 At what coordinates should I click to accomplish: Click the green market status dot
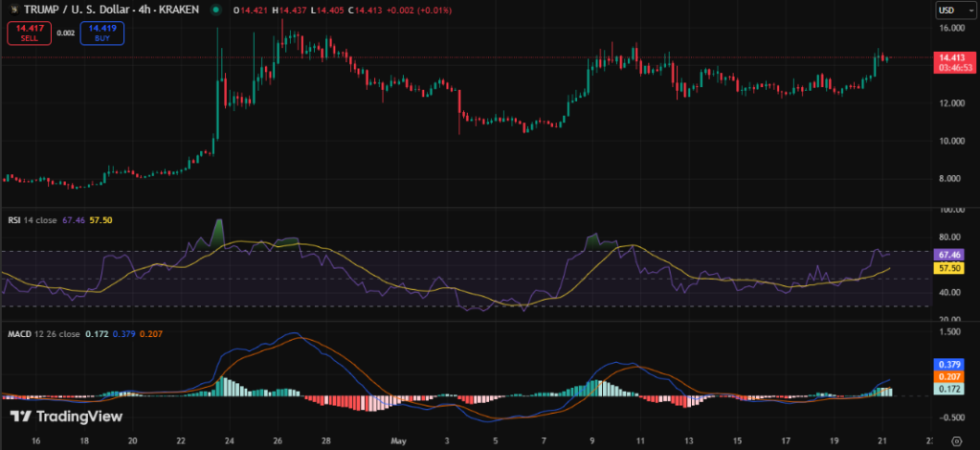(216, 11)
